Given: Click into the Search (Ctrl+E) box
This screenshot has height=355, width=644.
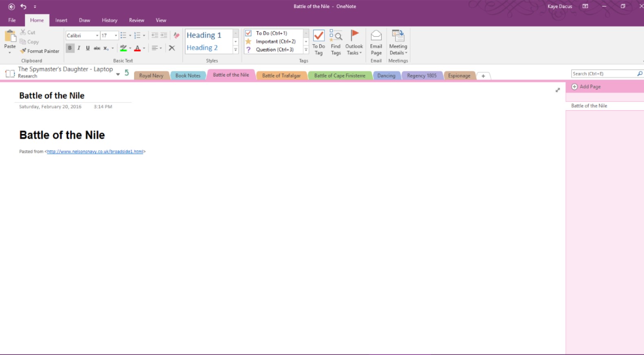Looking at the screenshot, I should [603, 74].
